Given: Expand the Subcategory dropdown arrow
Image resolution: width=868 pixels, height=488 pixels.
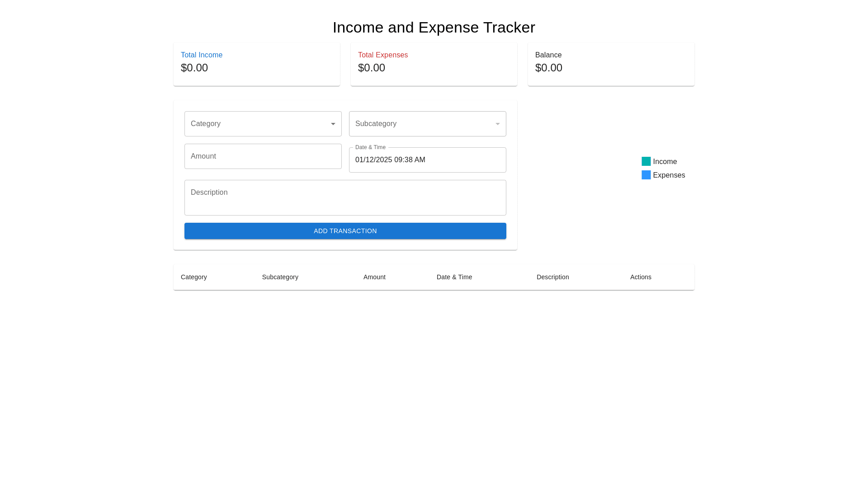Looking at the screenshot, I should [x=497, y=124].
